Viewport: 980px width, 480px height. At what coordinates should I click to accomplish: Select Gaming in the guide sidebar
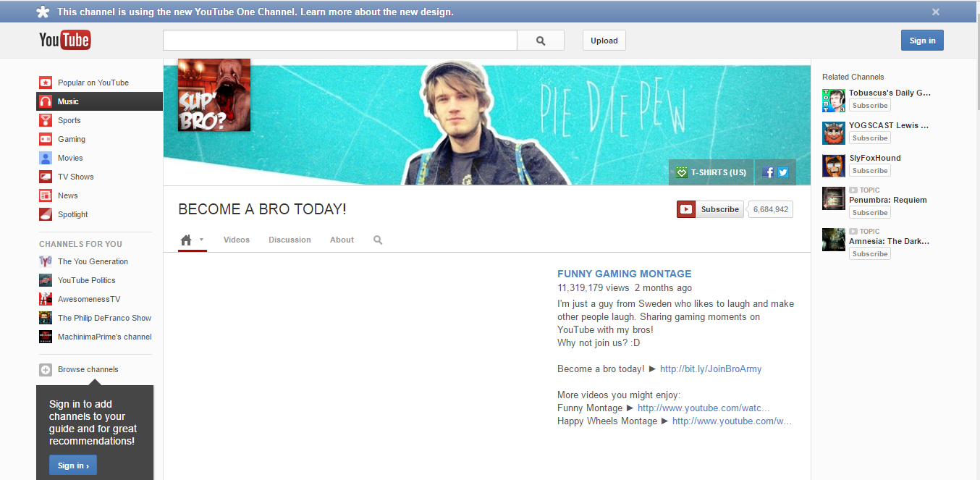(x=100, y=139)
